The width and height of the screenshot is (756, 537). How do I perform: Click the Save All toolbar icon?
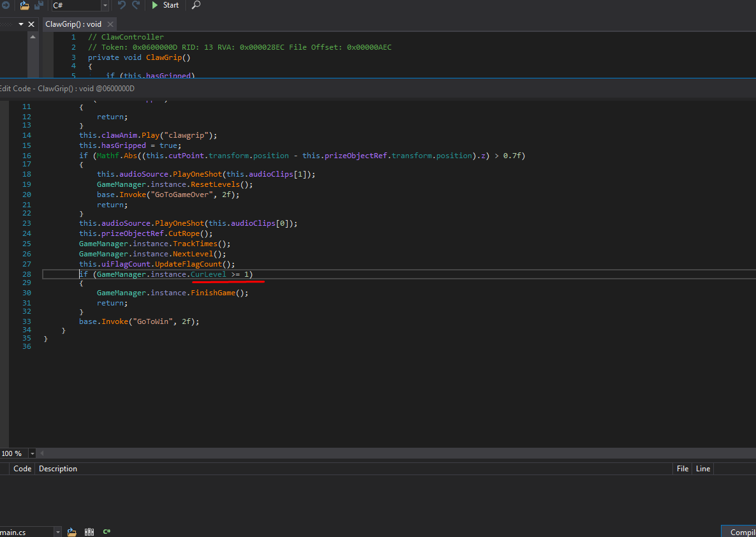tap(39, 5)
